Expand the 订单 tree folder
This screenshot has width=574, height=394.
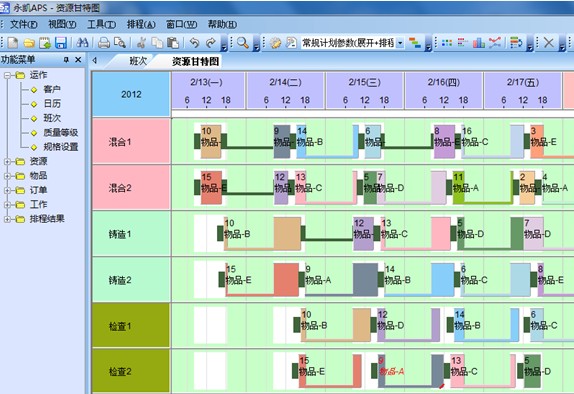pos(7,190)
